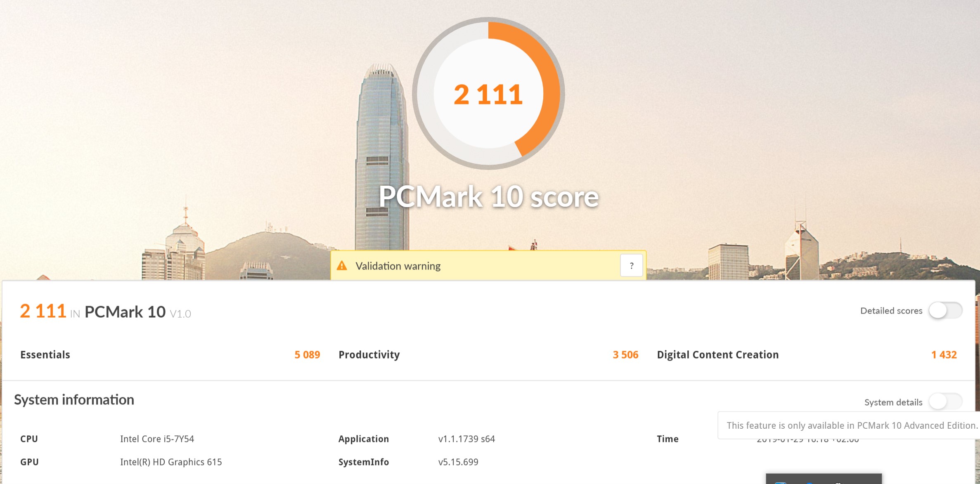Click the Detailed scores label
Screen dimensions: 980x484
coord(891,311)
